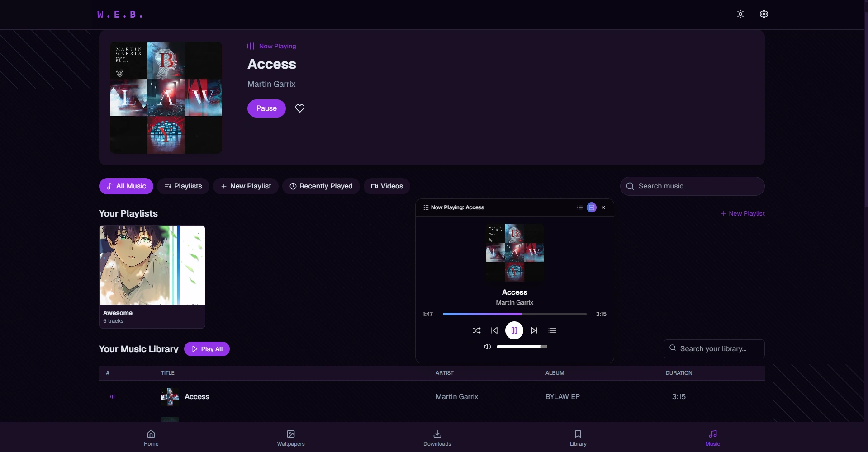
Task: Pause the song using the purple Pause button
Action: point(266,108)
